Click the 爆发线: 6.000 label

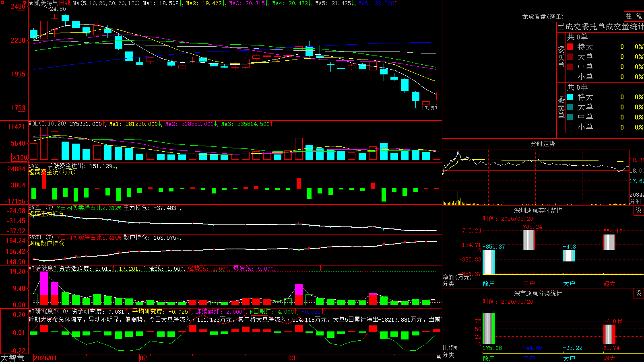[254, 269]
